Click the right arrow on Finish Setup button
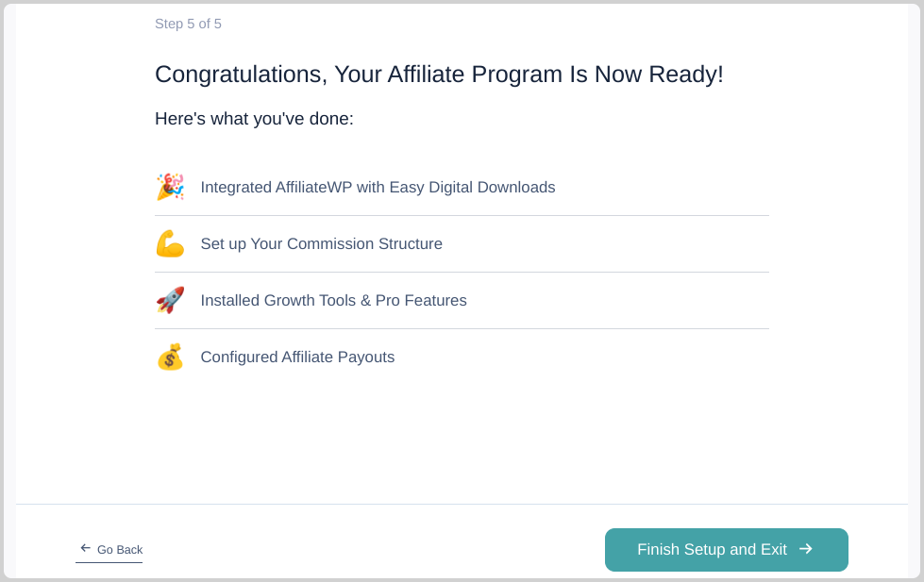924x582 pixels. click(x=806, y=549)
